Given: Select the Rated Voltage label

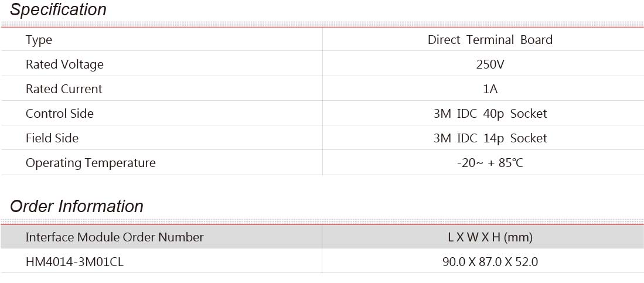Looking at the screenshot, I should click(64, 64).
